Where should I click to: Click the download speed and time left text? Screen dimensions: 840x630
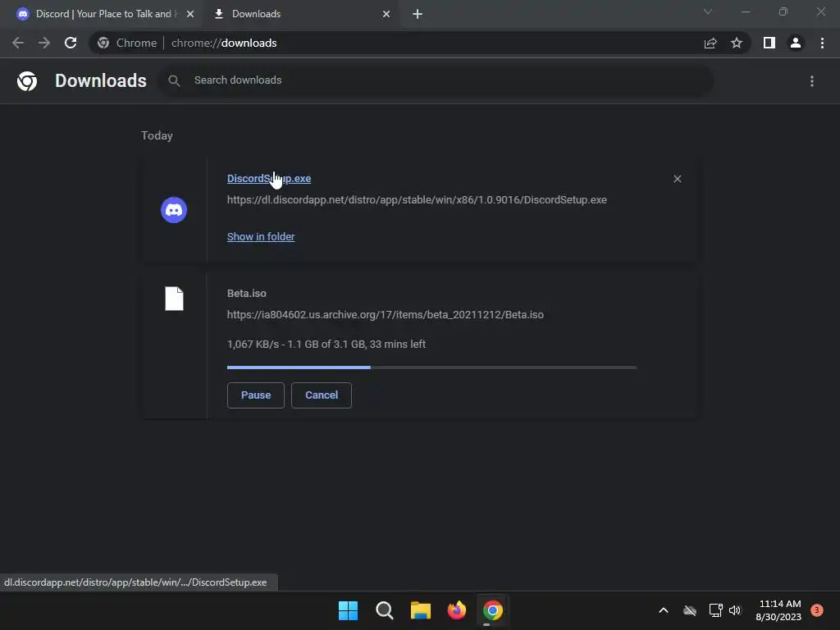click(x=326, y=344)
